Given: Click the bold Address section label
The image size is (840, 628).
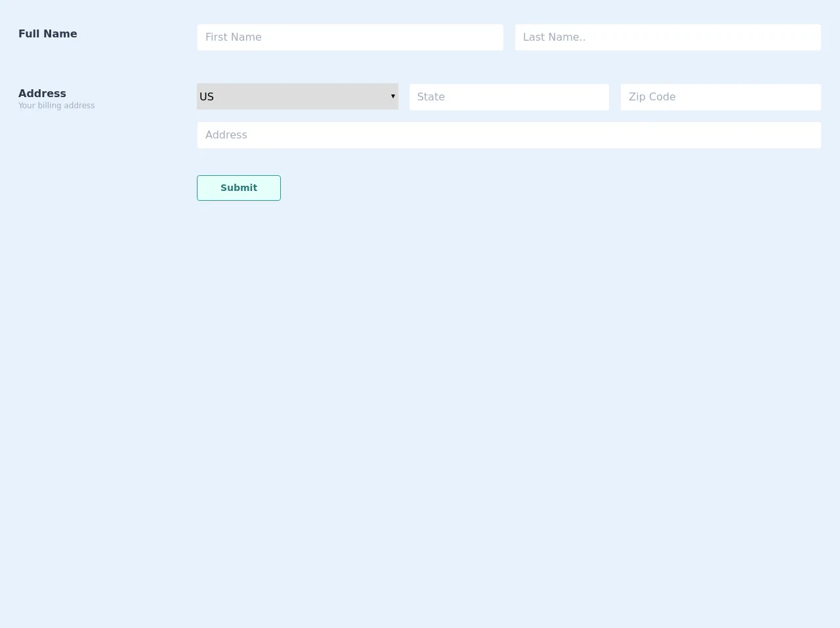Looking at the screenshot, I should click(42, 93).
